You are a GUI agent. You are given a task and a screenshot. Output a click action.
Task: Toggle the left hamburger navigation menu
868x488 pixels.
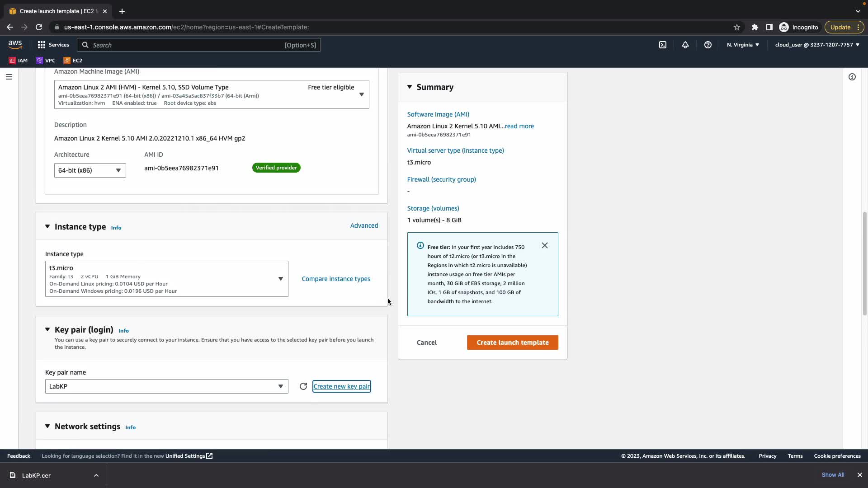click(9, 77)
